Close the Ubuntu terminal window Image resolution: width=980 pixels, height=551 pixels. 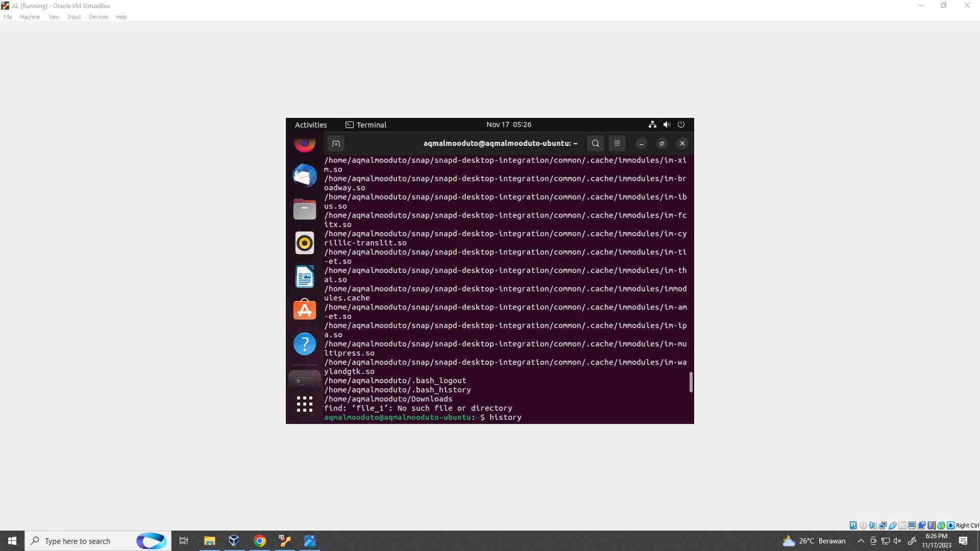pos(682,144)
